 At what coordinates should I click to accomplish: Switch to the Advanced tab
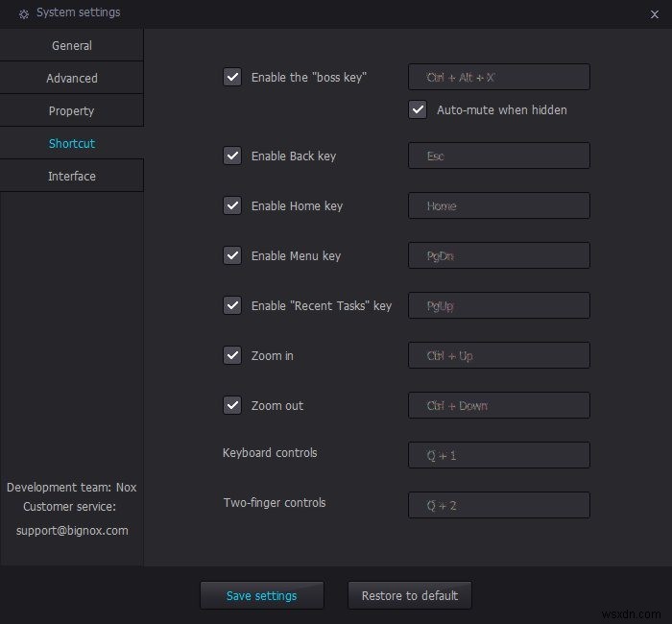coord(72,78)
